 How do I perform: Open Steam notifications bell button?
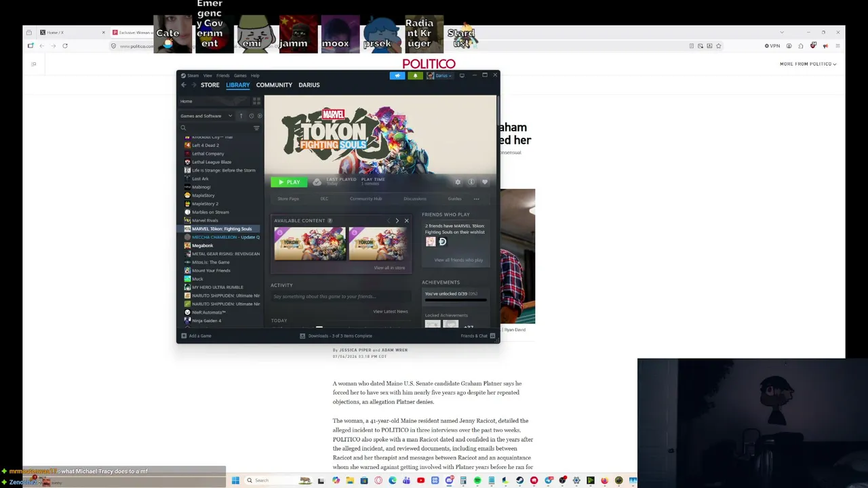416,75
